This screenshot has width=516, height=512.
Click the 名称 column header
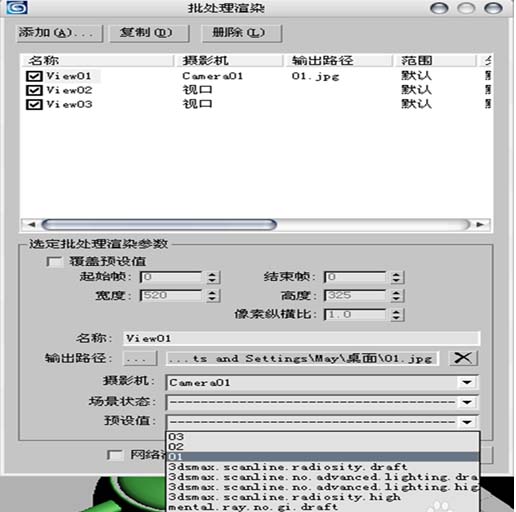(97, 61)
